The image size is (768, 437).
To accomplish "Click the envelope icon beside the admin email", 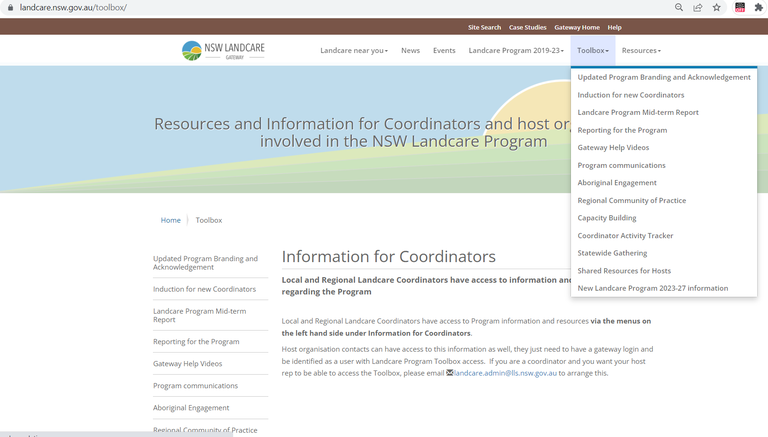I will [x=449, y=373].
